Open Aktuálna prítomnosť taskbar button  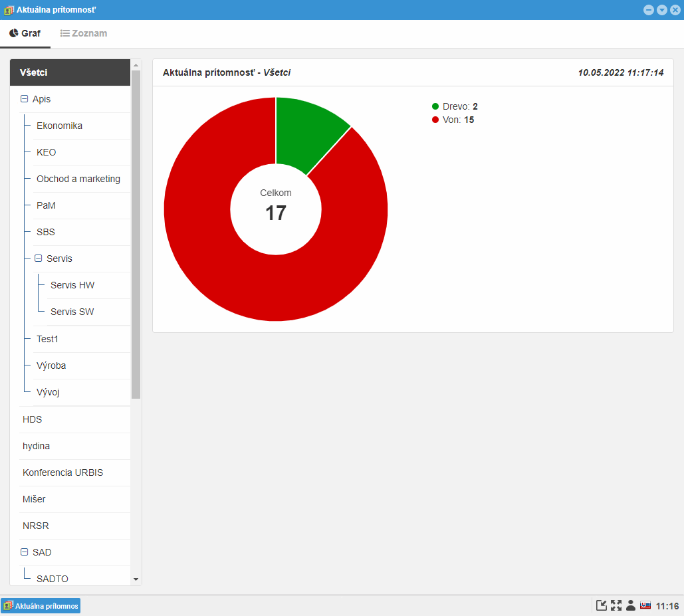[41, 606]
